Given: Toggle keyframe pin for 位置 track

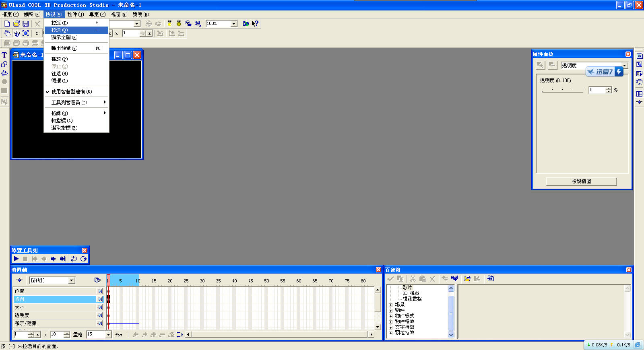Looking at the screenshot, I should 99,291.
